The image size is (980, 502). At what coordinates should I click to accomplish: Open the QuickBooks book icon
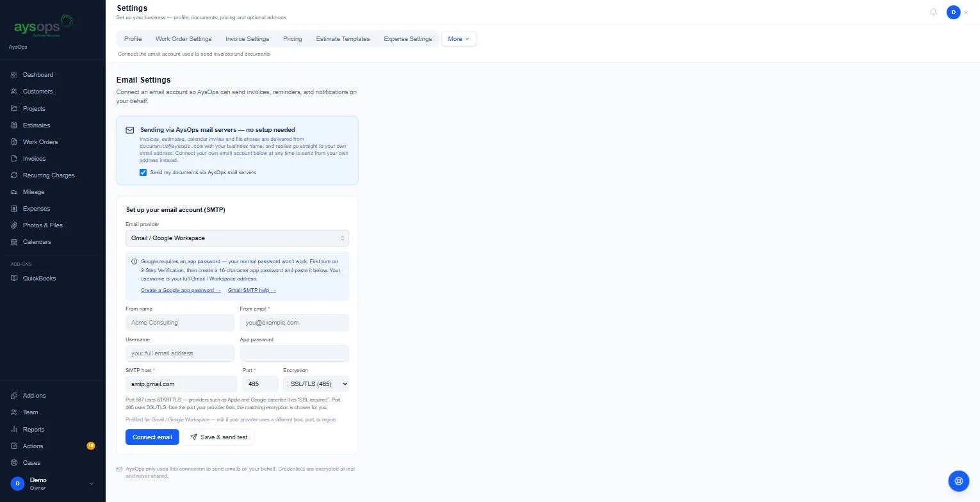tap(14, 279)
